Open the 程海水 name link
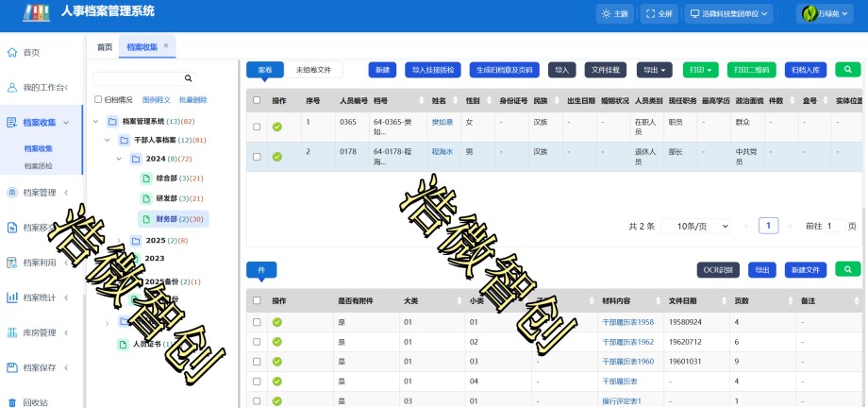 442,151
